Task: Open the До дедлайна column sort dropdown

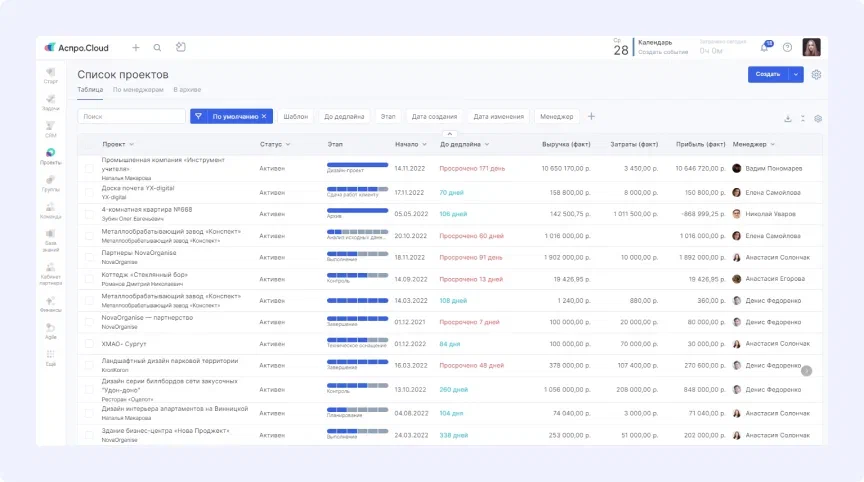Action: pyautogui.click(x=487, y=144)
